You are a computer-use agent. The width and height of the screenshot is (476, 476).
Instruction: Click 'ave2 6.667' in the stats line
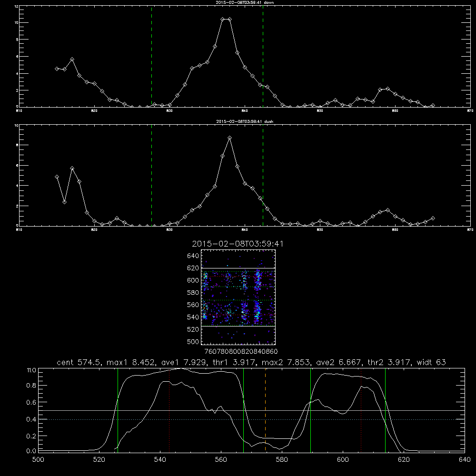pyautogui.click(x=339, y=362)
